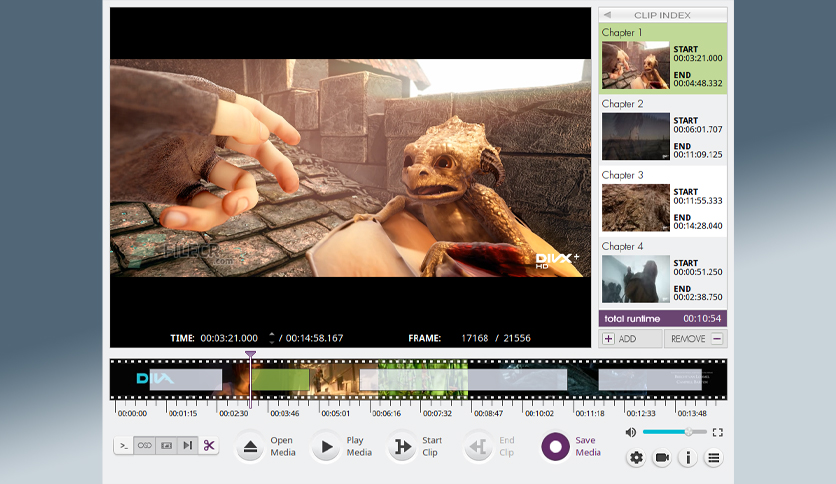Click the 00:08:47 timeline ruler label

point(488,413)
